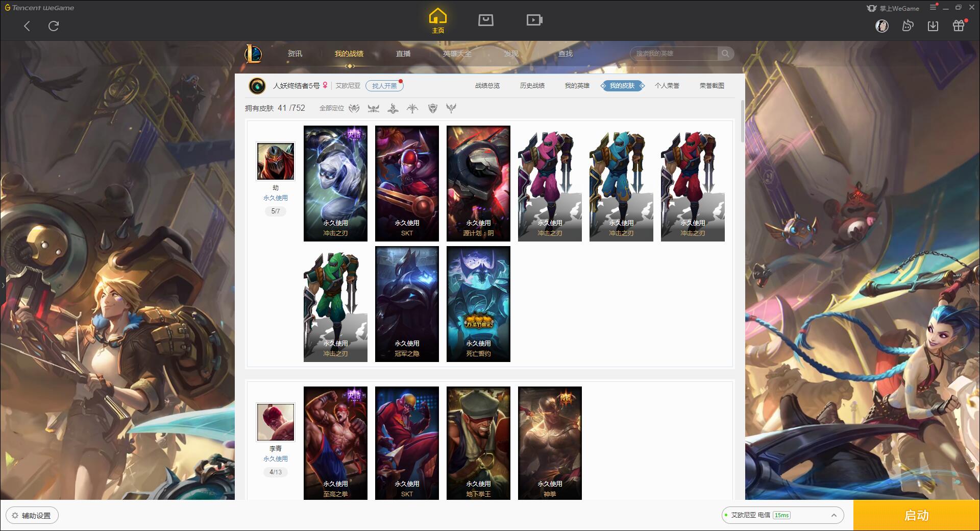Open the 冠军之隐 skin card
The width and height of the screenshot is (980, 531).
[x=407, y=304]
